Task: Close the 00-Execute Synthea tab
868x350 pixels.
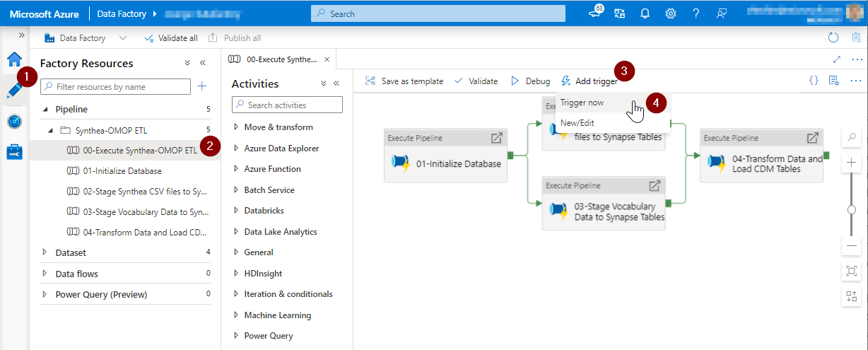Action: click(328, 59)
